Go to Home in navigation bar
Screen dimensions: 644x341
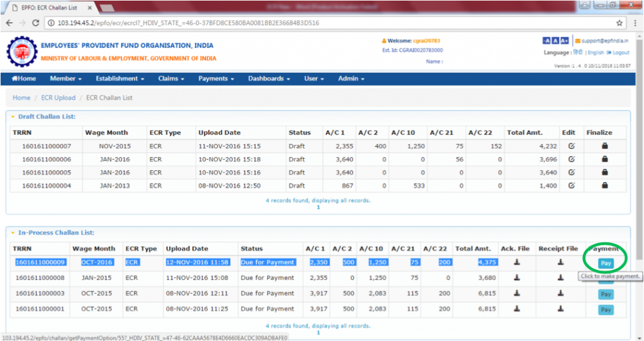coord(24,78)
